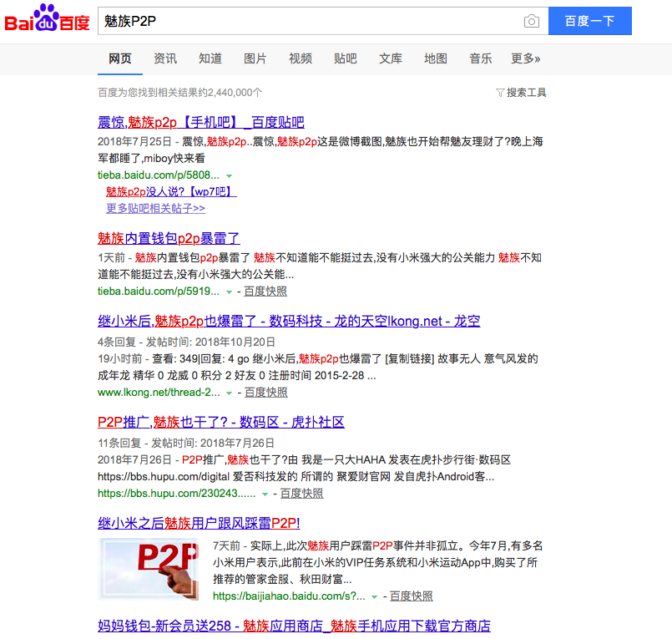Expand dropdown next to www.lkong.net/thread-2...

(230, 393)
